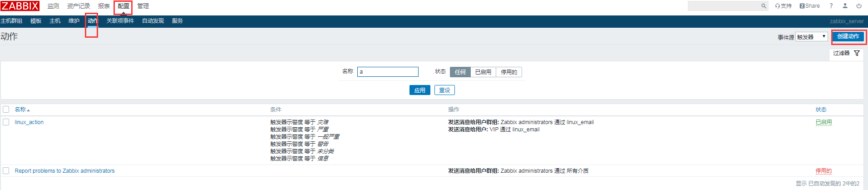Click the ZABBIX logo

[20, 6]
